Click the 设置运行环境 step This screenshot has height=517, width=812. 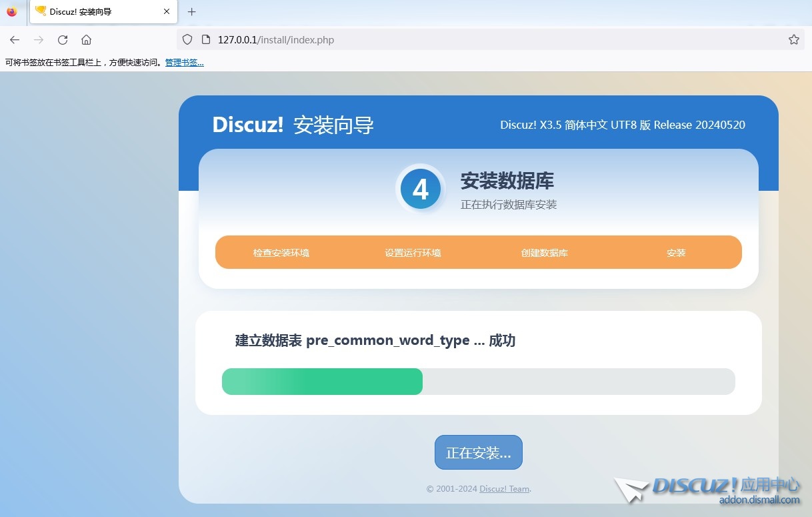pos(413,253)
